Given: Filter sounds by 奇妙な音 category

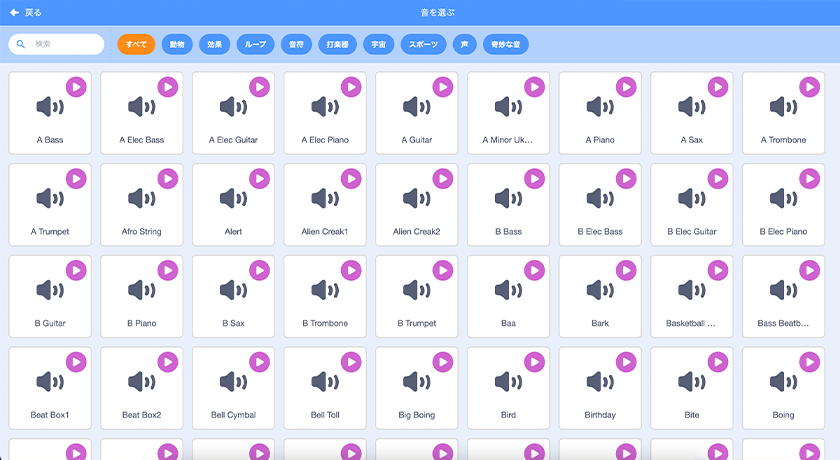Looking at the screenshot, I should (x=506, y=44).
